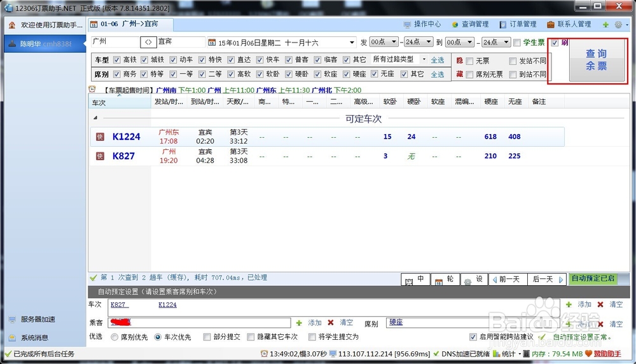This screenshot has width=636, height=364.
Task: Open departure start time 00点 dropdown
Action: [x=394, y=42]
